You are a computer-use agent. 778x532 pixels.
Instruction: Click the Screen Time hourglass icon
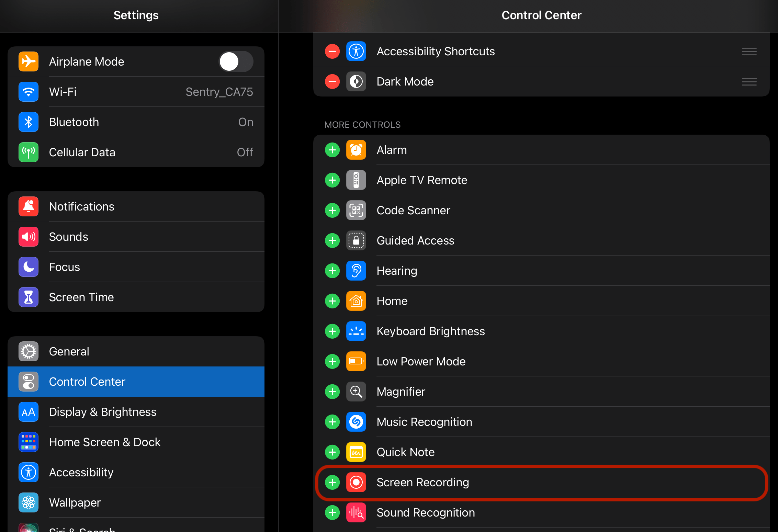(29, 297)
